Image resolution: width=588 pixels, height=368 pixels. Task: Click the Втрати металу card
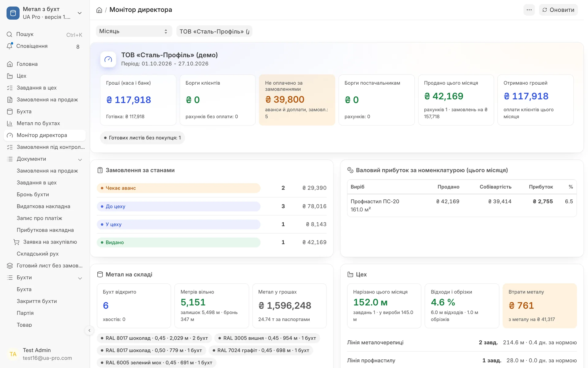pyautogui.click(x=540, y=306)
